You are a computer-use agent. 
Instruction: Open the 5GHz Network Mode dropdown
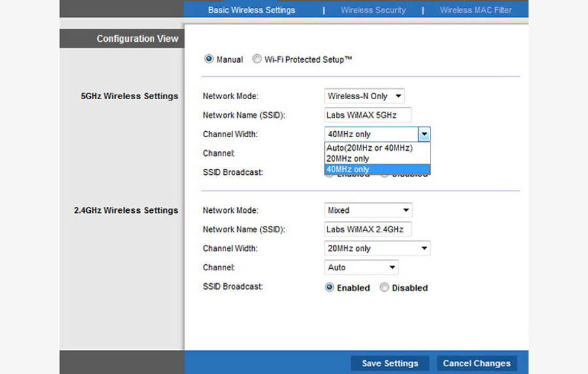pyautogui.click(x=365, y=96)
